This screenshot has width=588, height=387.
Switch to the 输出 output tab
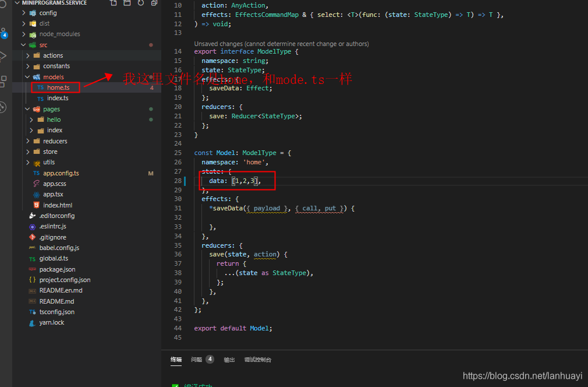coord(229,360)
